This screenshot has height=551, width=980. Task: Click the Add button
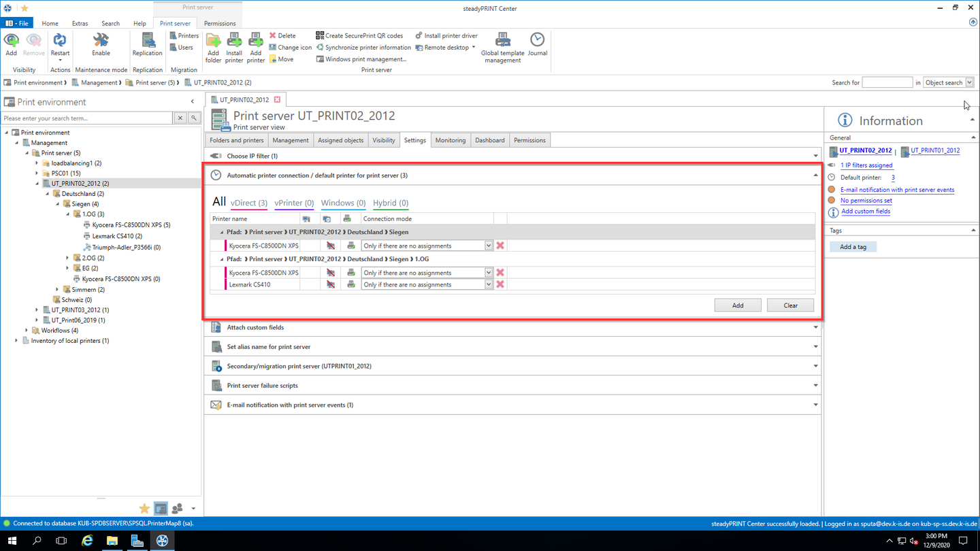[x=738, y=305]
